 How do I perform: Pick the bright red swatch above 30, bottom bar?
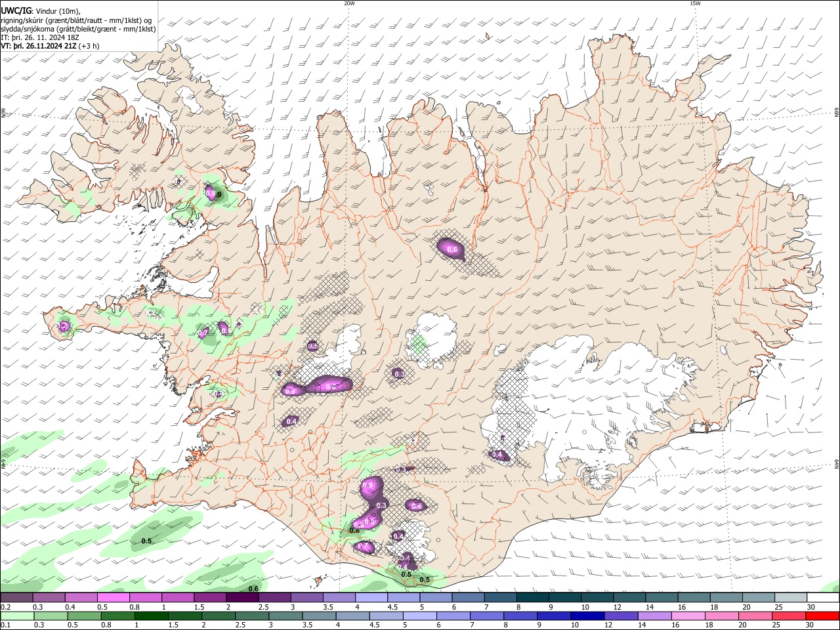click(823, 616)
